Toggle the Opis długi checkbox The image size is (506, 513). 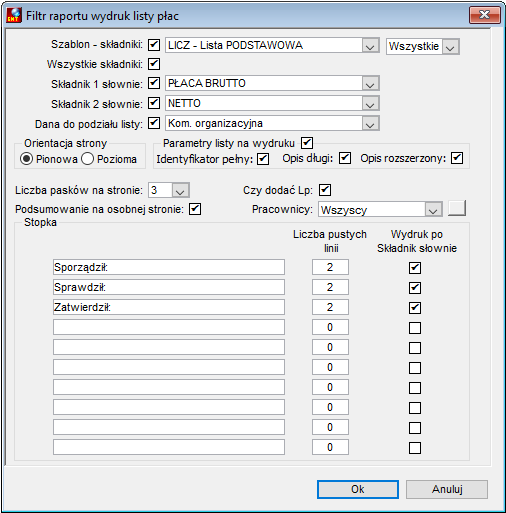345,158
